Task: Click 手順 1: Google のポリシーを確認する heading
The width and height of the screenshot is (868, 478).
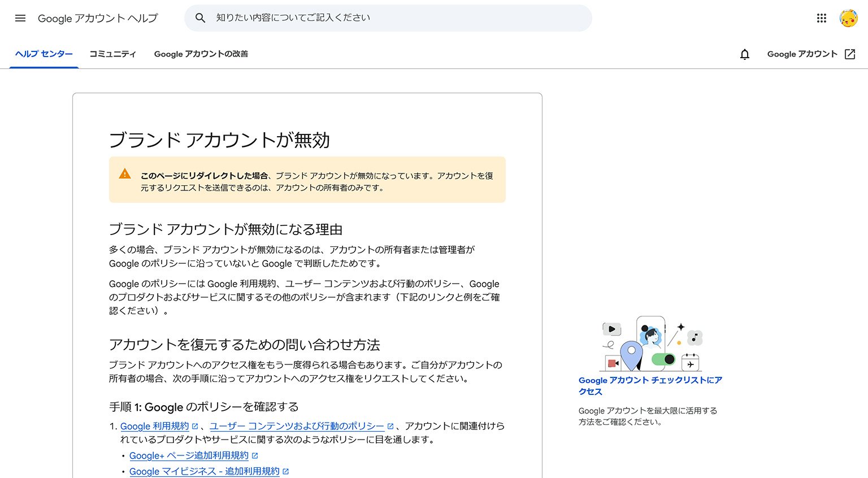Action: [204, 407]
